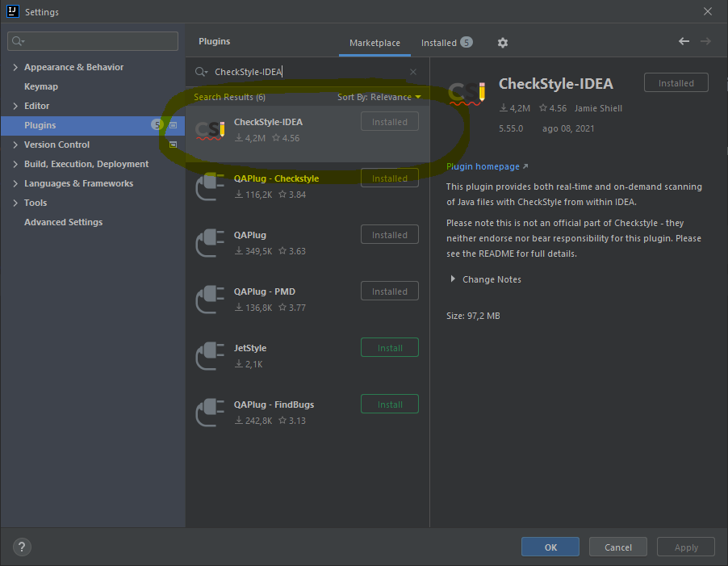Expand the Change Notes section
This screenshot has height=566, width=728.
[453, 279]
